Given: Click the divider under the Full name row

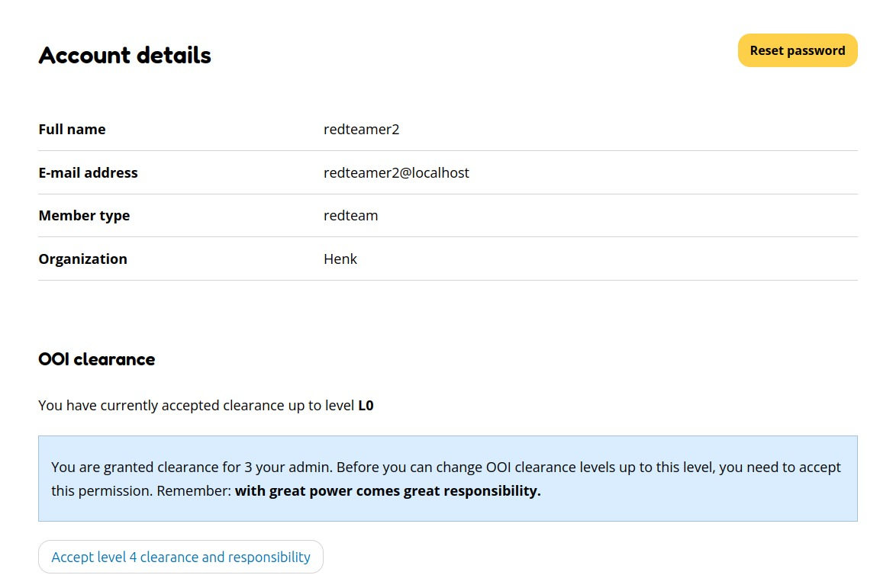Looking at the screenshot, I should [446, 150].
